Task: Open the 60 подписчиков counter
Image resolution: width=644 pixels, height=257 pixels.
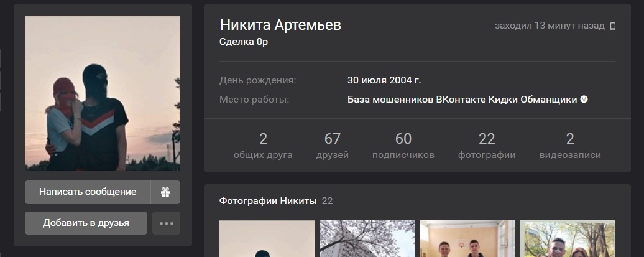Action: 403,146
